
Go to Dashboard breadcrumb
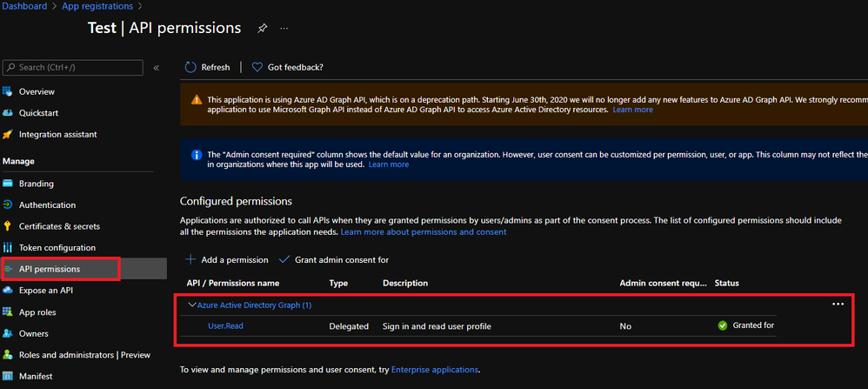tap(23, 6)
